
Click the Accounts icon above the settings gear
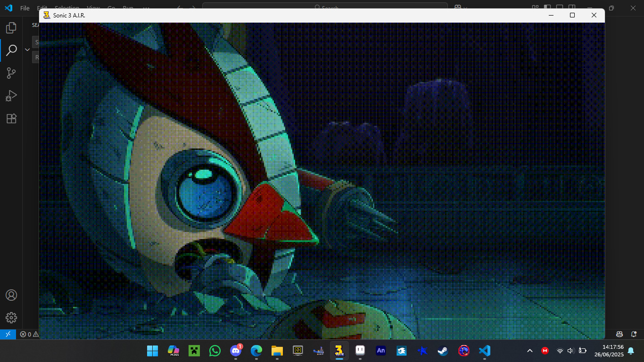[11, 295]
